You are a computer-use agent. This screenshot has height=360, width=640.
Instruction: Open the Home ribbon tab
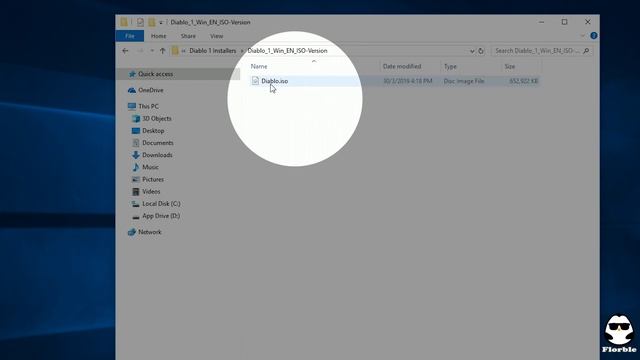click(158, 36)
